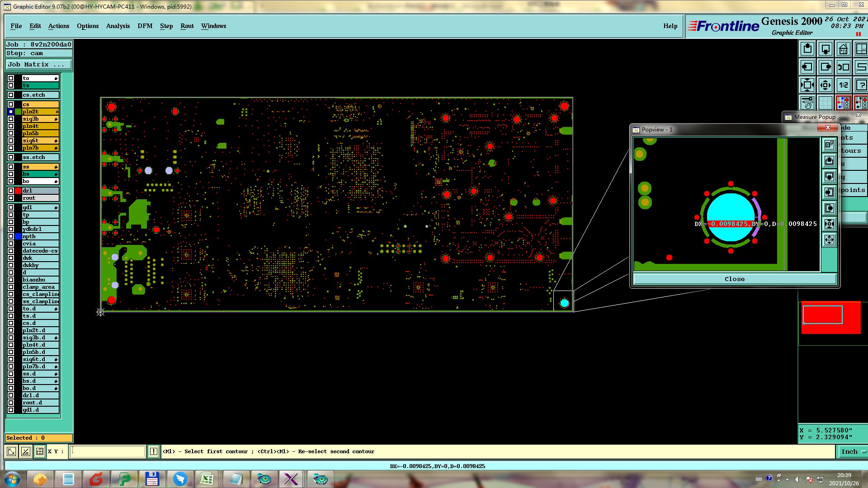Open the DFM menu
The height and width of the screenshot is (488, 868).
(x=145, y=26)
